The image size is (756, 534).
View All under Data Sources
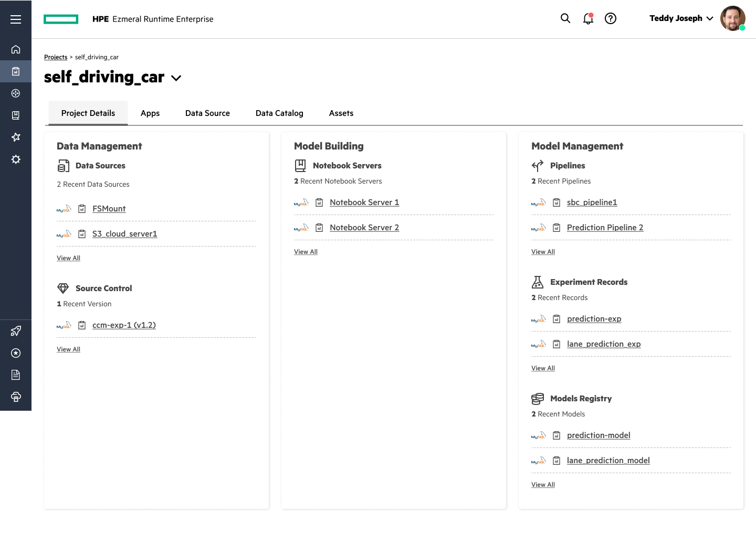tap(68, 258)
